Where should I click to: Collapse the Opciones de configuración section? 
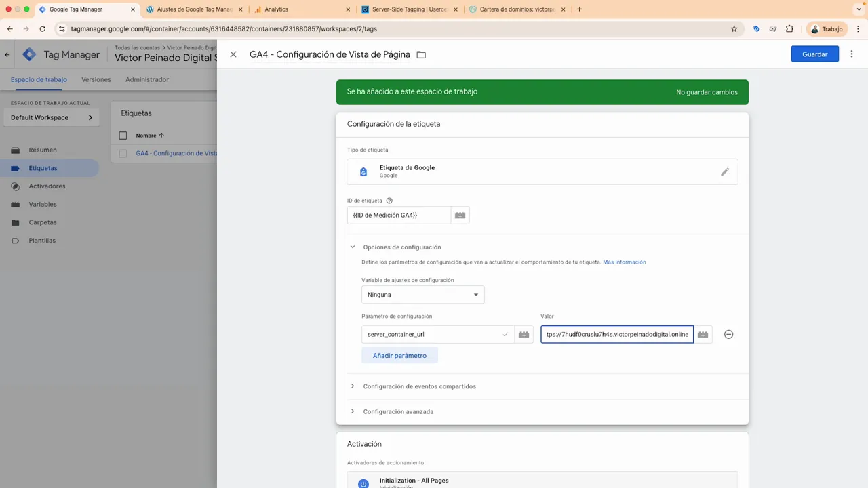pos(352,247)
